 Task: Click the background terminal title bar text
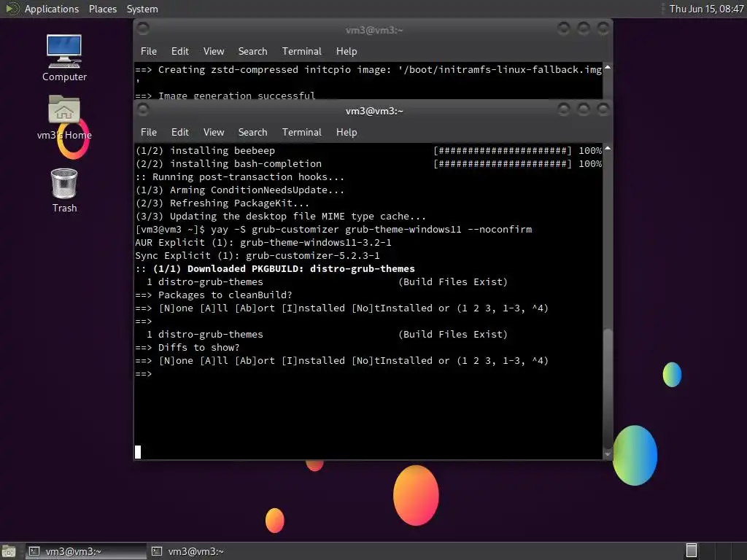(374, 30)
